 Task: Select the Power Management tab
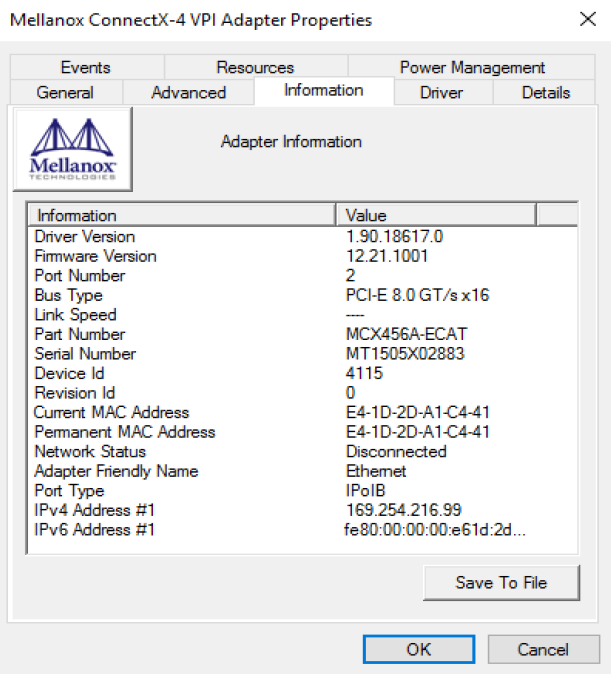point(472,68)
